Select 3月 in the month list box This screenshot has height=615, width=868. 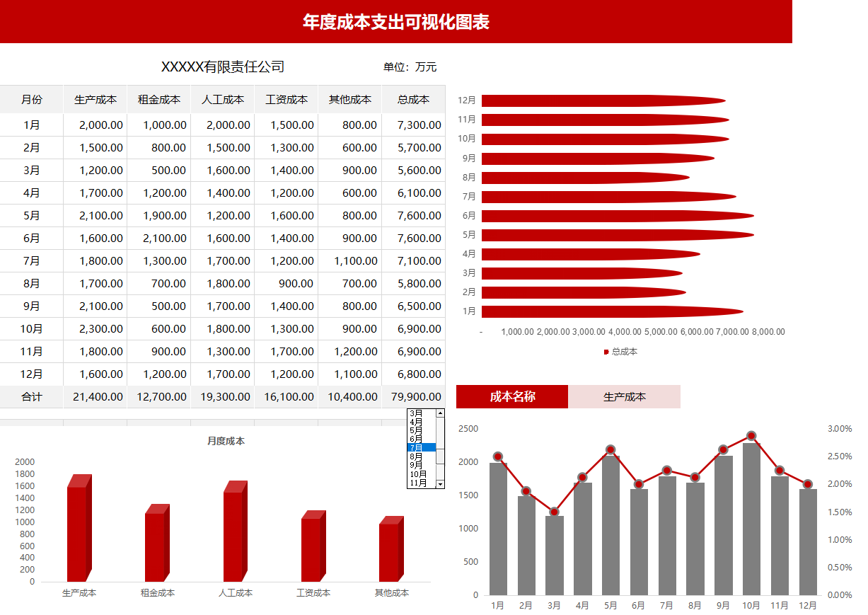pos(421,413)
